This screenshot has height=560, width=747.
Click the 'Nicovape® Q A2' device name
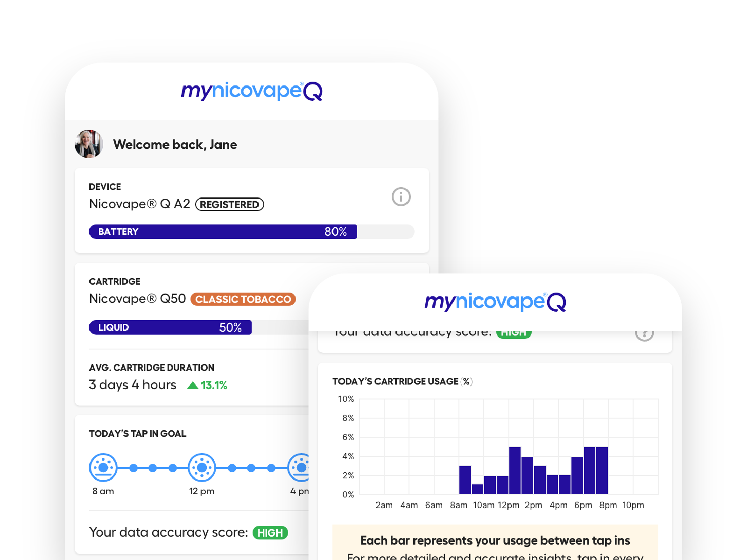(x=140, y=204)
